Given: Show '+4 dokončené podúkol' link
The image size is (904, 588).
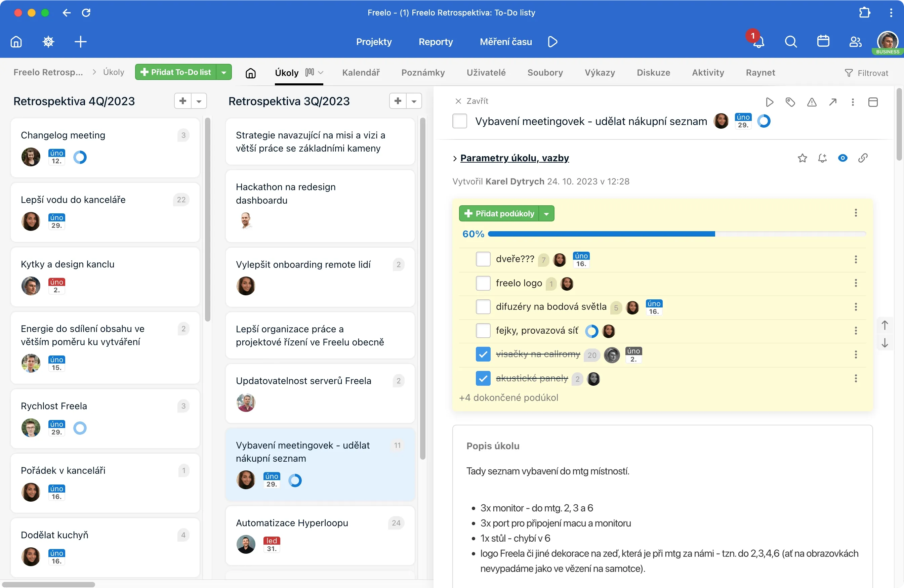Looking at the screenshot, I should (x=508, y=398).
